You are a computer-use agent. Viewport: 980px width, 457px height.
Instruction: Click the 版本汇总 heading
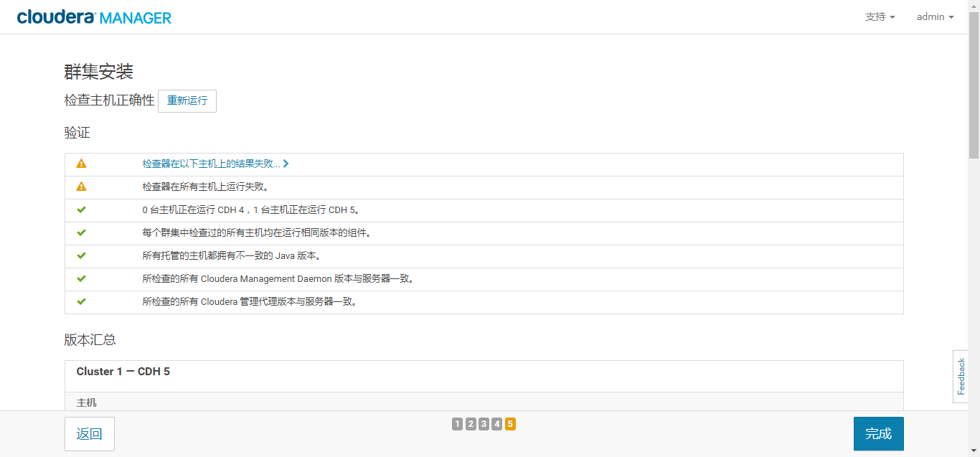pos(90,340)
